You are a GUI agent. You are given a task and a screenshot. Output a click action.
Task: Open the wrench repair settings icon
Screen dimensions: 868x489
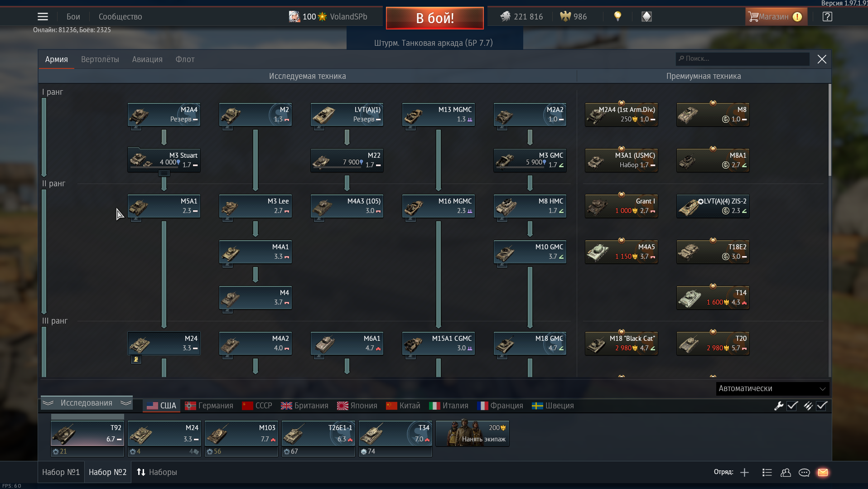779,406
